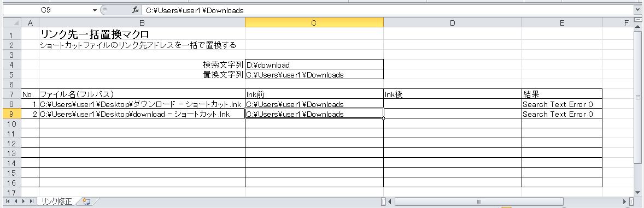The width and height of the screenshot is (644, 208).
Task: Click the horizontal scrollbar thumb
Action: tap(478, 201)
